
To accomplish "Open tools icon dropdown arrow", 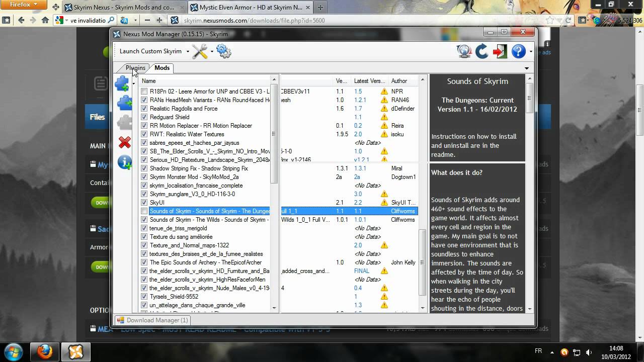I will tap(212, 51).
